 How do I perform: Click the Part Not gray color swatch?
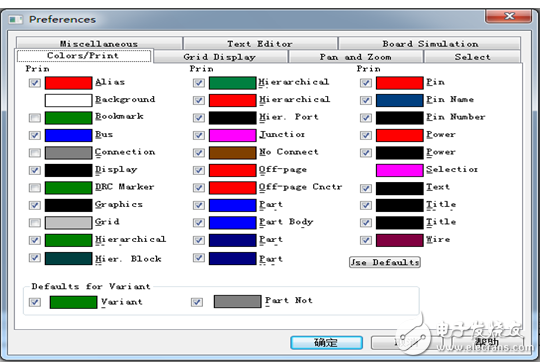237,302
